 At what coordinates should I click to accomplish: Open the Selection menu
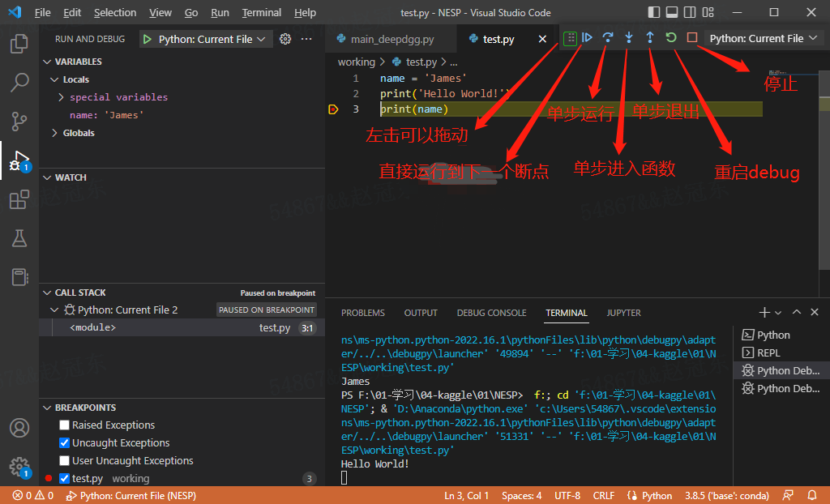[115, 13]
